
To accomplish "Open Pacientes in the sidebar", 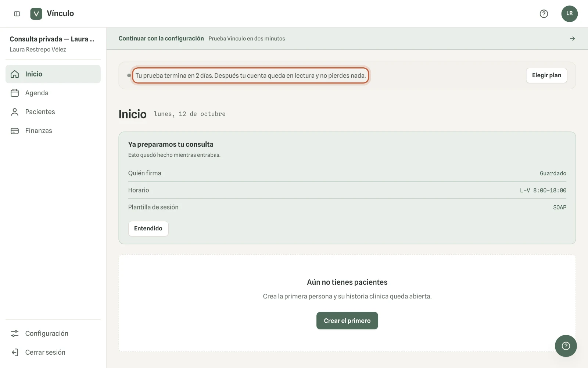I will [53, 112].
